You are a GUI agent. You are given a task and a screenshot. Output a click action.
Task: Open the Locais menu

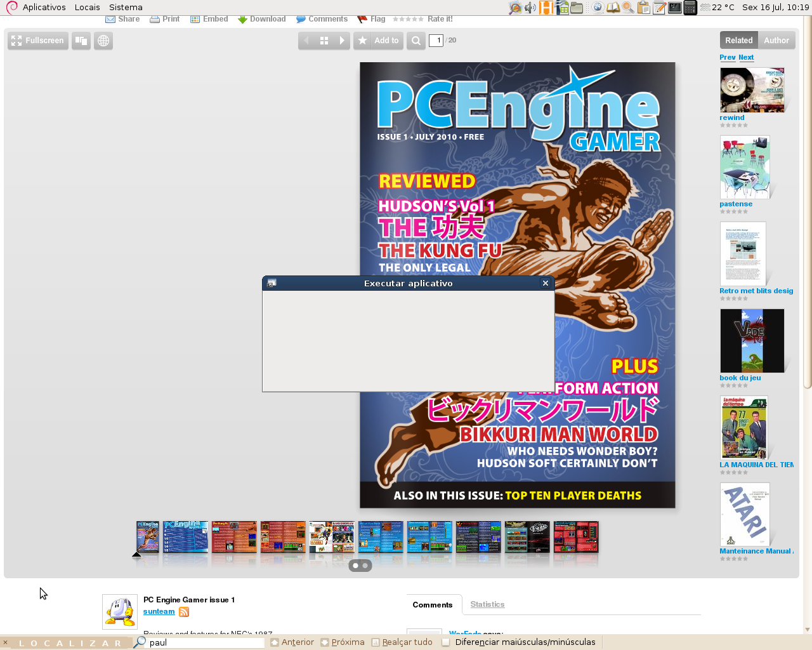[87, 8]
